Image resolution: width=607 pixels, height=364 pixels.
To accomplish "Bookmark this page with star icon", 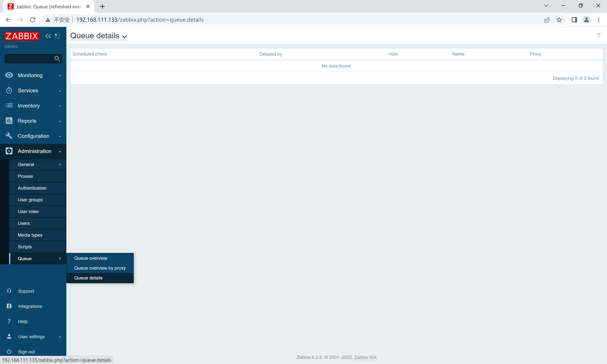I will pyautogui.click(x=559, y=20).
